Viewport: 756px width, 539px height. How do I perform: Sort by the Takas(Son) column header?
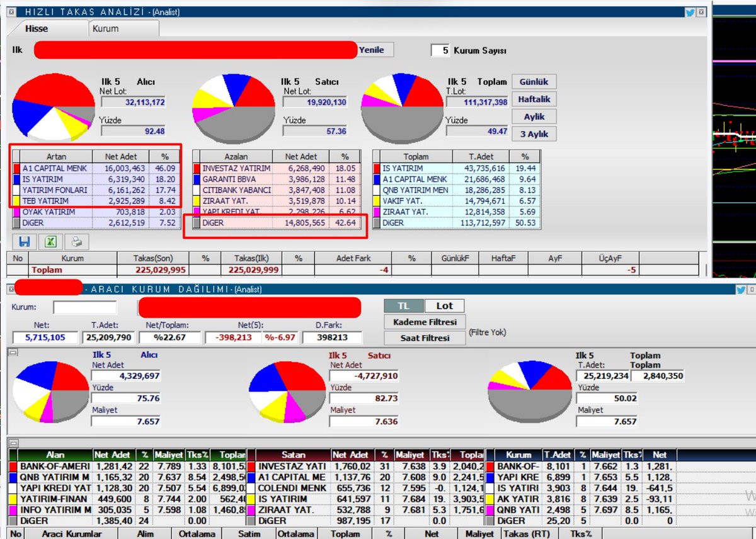(x=153, y=258)
